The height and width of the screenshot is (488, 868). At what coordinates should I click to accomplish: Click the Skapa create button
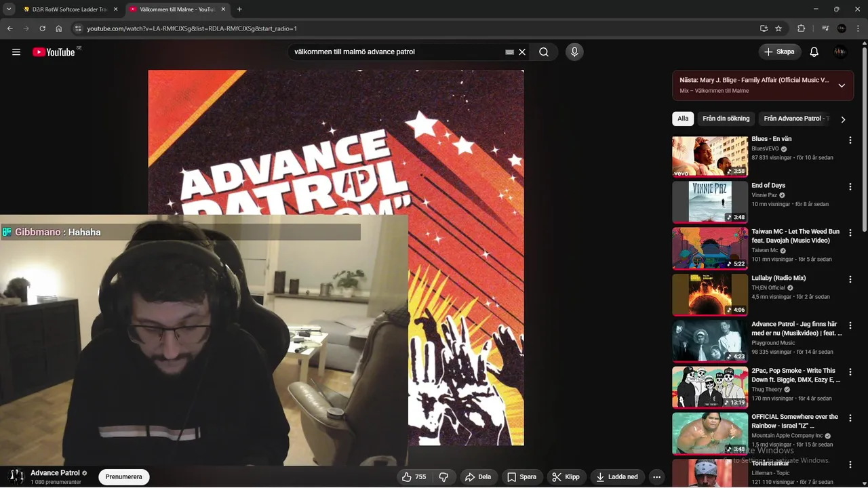780,52
